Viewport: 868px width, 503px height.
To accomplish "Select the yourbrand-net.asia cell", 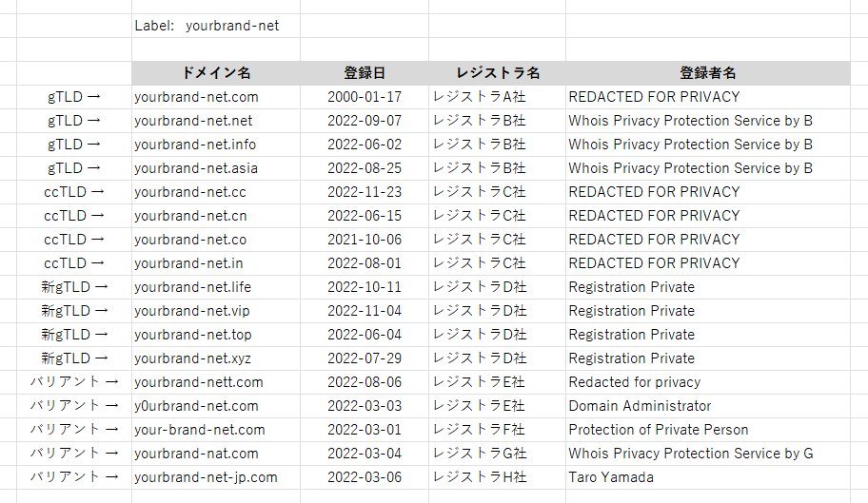I will pos(216,168).
